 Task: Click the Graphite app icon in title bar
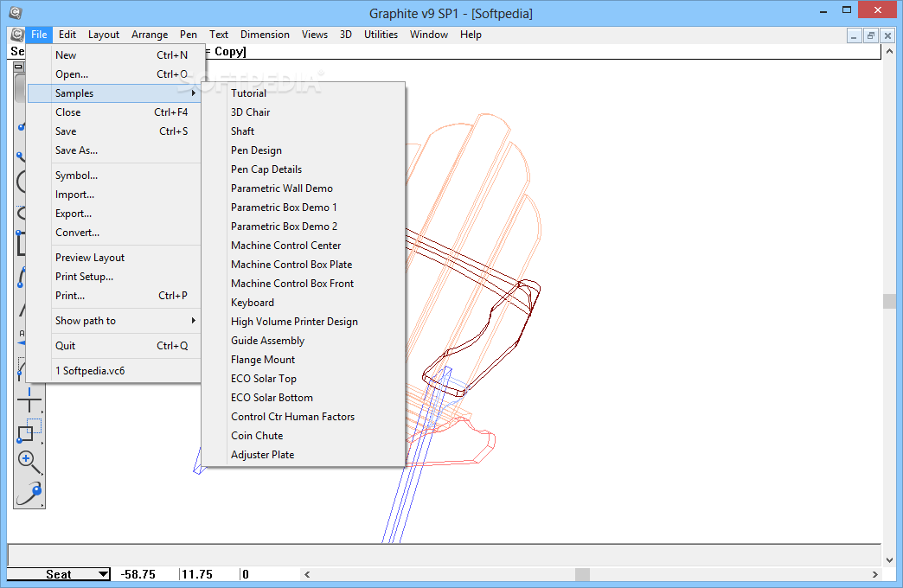[x=16, y=13]
